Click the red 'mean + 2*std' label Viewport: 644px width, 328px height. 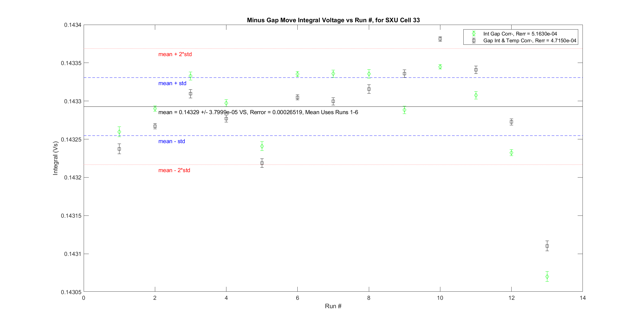click(175, 54)
